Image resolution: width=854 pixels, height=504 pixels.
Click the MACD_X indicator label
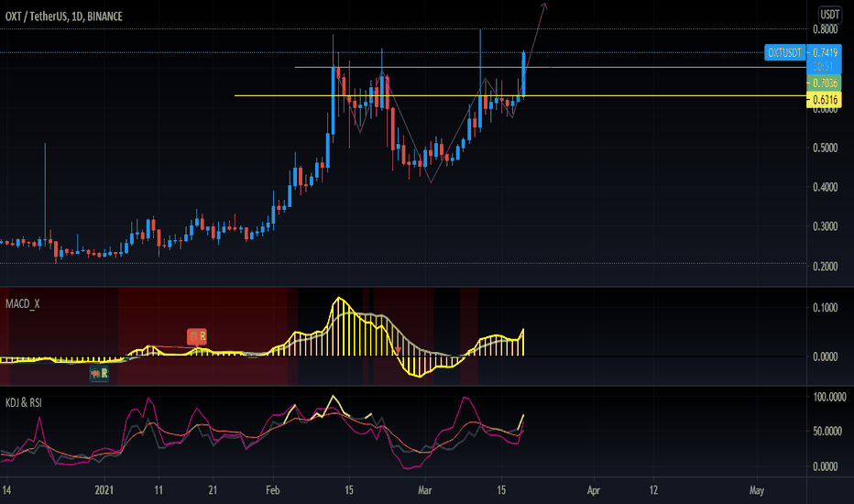[x=22, y=303]
